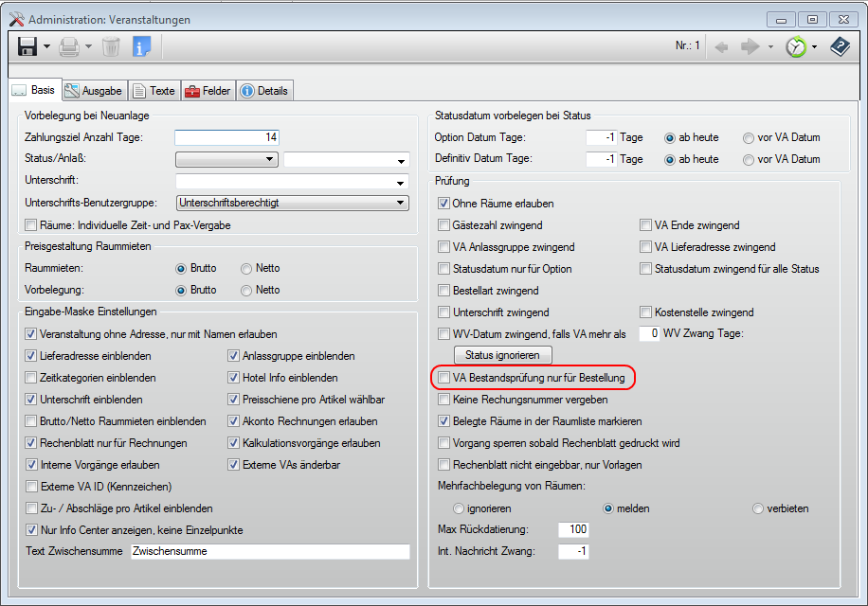Enable the Gästezahl zwingend checkbox
Viewport: 868px width, 606px height.
click(x=444, y=225)
